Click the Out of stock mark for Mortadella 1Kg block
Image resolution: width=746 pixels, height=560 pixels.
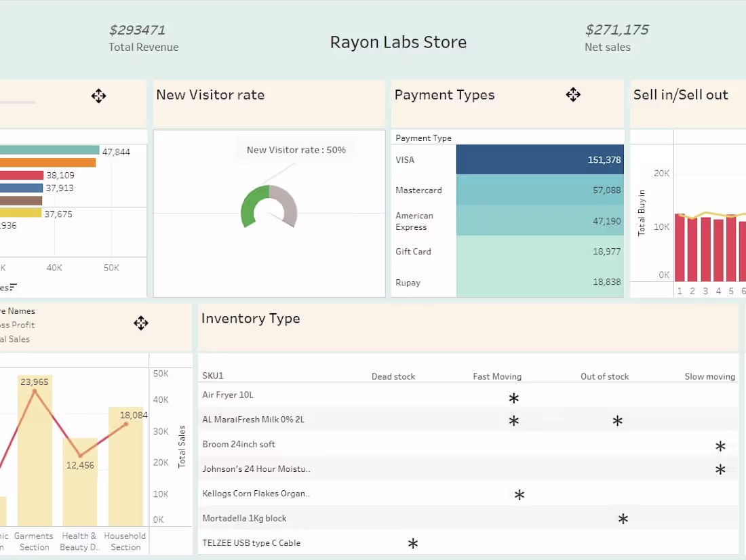pos(623,519)
